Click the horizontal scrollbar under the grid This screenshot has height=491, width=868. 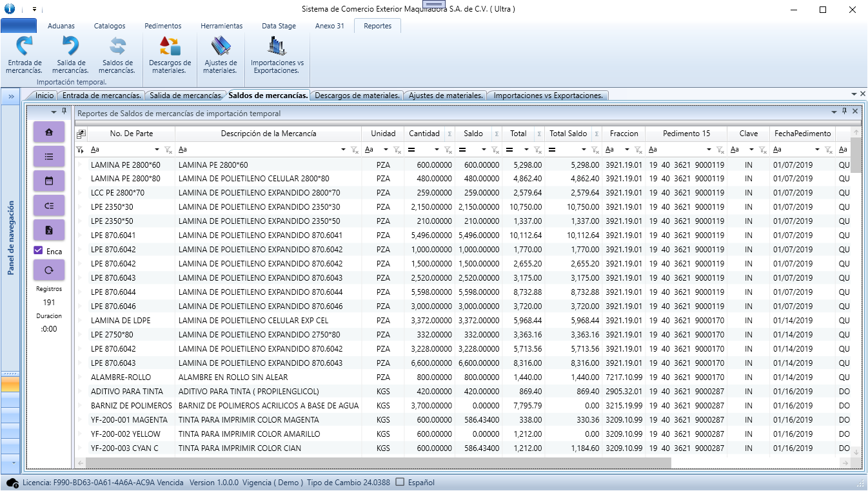[x=378, y=463]
